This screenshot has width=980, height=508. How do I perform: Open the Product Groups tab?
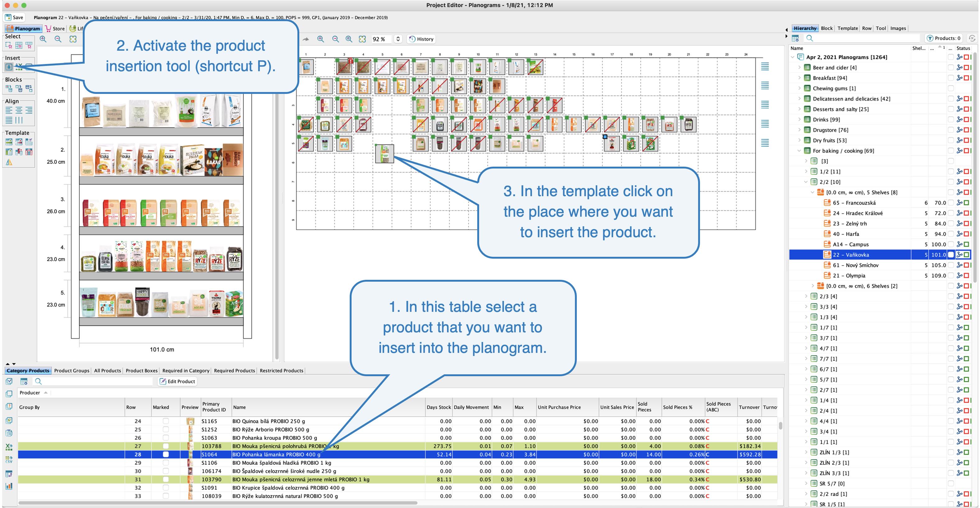(72, 370)
